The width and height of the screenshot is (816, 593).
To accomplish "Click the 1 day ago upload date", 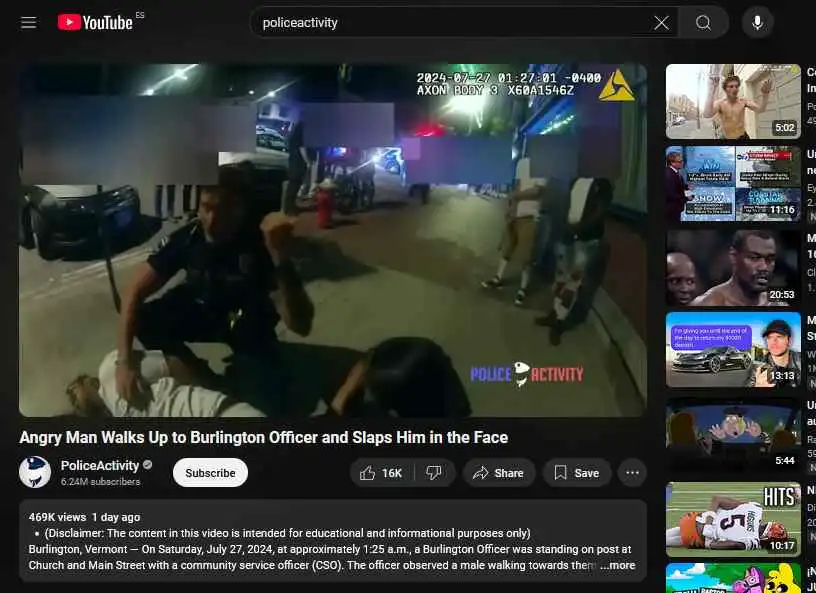I will click(x=116, y=517).
